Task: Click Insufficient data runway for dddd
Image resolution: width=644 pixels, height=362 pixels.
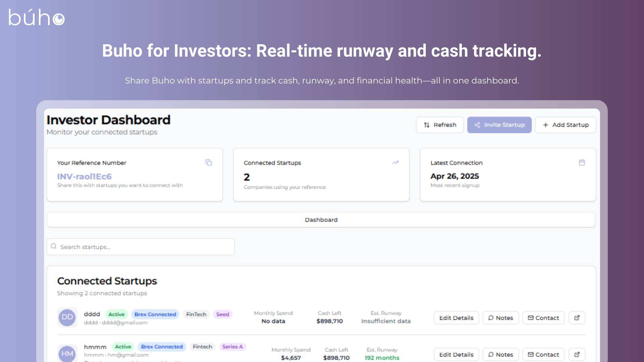Action: (386, 321)
